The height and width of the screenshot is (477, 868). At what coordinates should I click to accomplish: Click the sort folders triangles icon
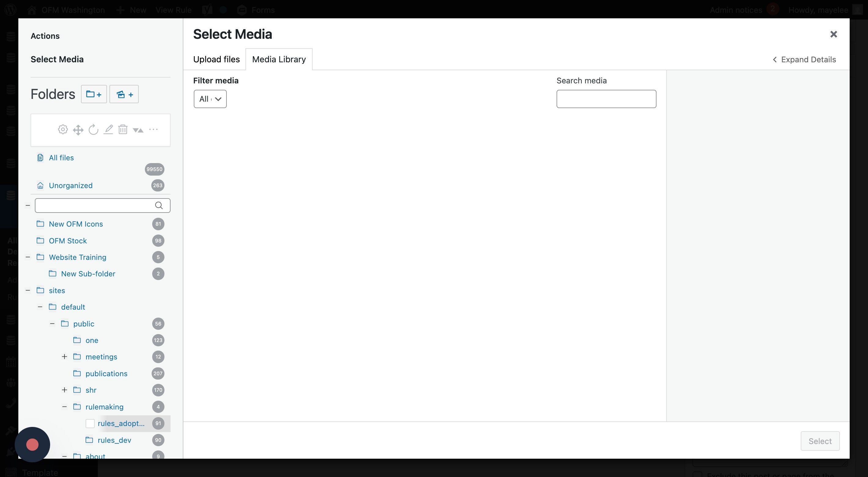(x=138, y=130)
